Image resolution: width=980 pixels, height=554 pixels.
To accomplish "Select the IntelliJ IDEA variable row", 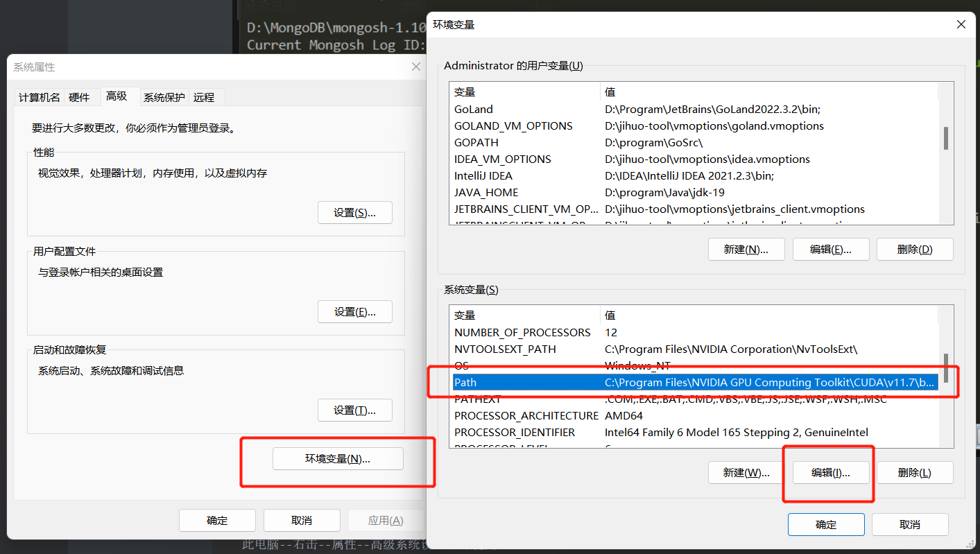I will pyautogui.click(x=695, y=176).
